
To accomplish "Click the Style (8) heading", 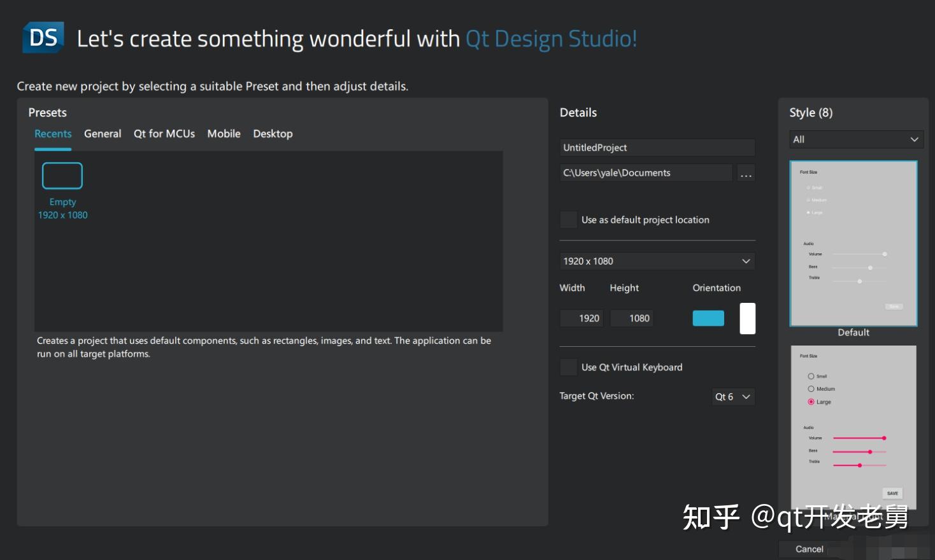I will click(811, 113).
